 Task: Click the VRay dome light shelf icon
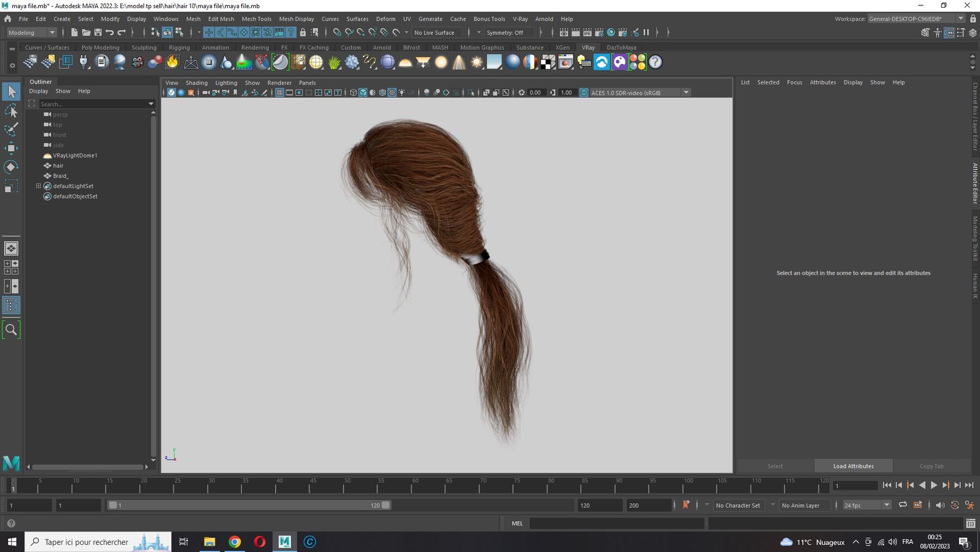coord(405,62)
